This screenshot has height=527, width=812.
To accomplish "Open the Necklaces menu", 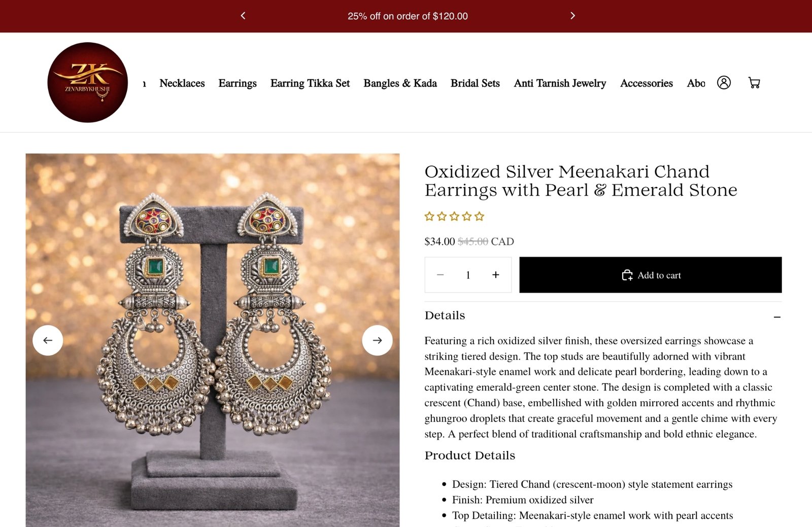I will pyautogui.click(x=182, y=83).
